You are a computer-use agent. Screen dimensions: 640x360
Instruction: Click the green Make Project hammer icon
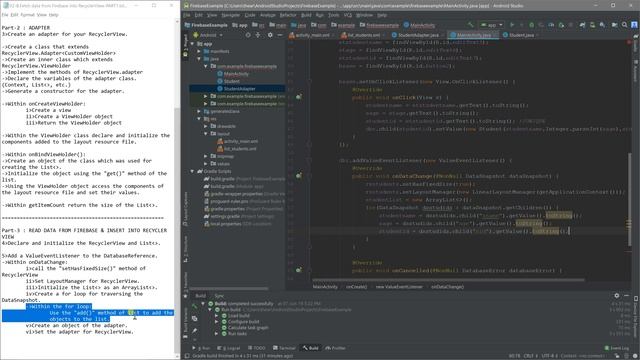point(471,25)
